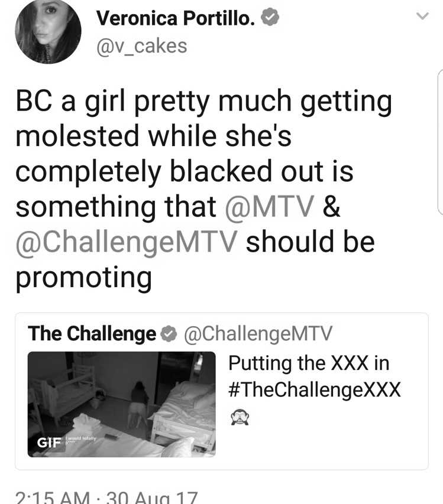
Task: Open the @MTV mention
Action: [269, 206]
